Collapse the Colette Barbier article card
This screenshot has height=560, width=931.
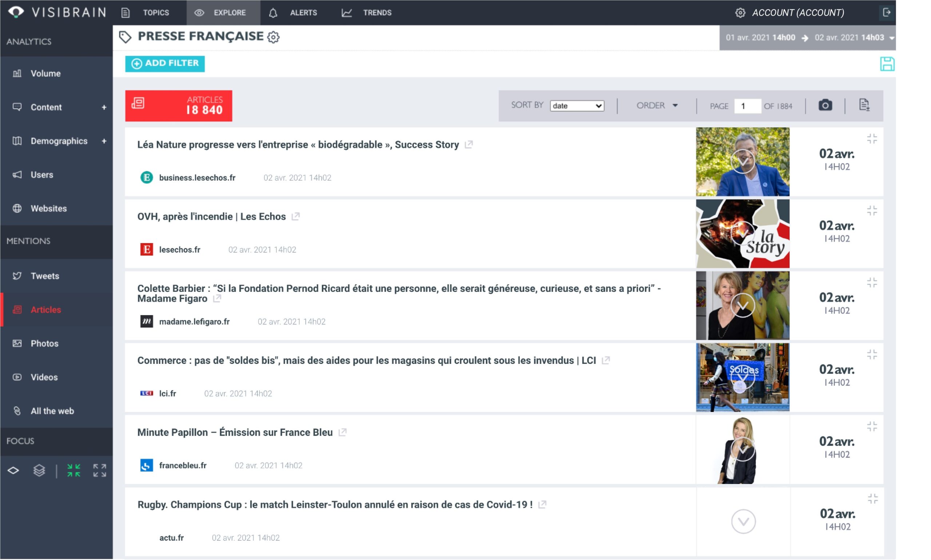coord(872,283)
